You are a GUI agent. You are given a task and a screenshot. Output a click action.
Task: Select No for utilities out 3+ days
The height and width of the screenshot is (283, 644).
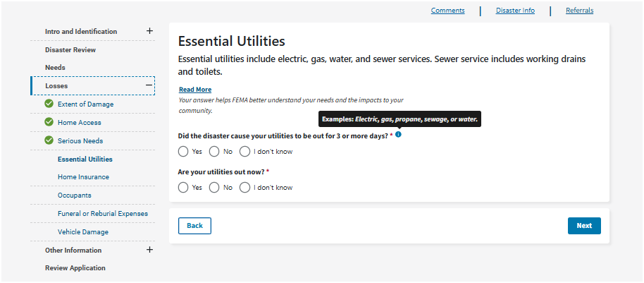(214, 151)
